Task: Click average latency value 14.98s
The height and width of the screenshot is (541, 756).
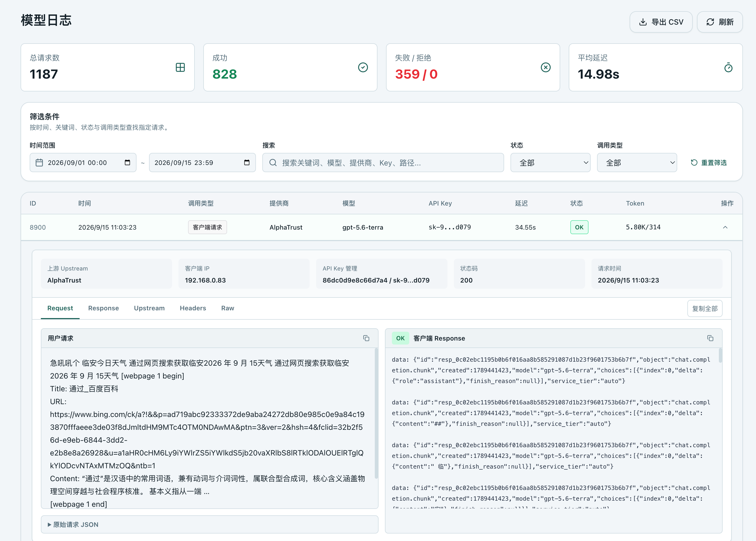Action: tap(598, 74)
